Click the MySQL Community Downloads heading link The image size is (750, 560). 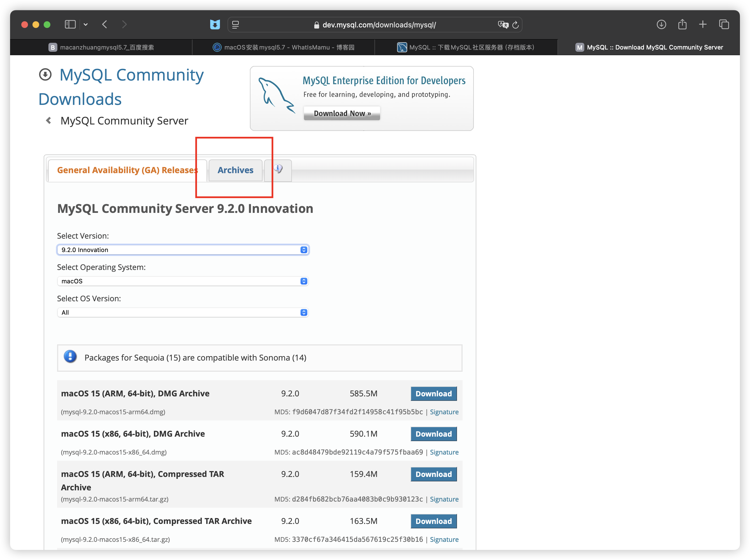point(121,87)
